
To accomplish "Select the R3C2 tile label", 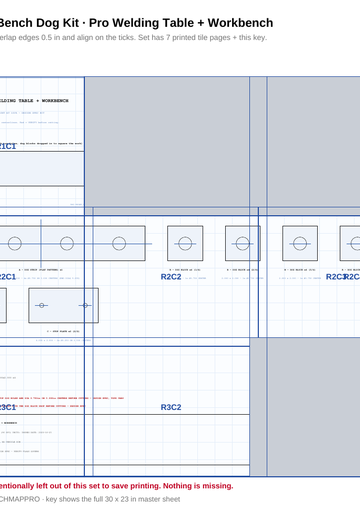I will [171, 407].
